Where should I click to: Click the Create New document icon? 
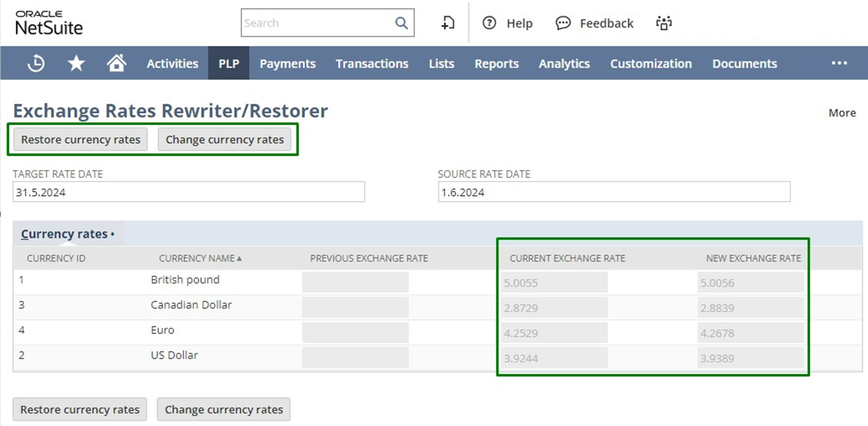[x=448, y=23]
